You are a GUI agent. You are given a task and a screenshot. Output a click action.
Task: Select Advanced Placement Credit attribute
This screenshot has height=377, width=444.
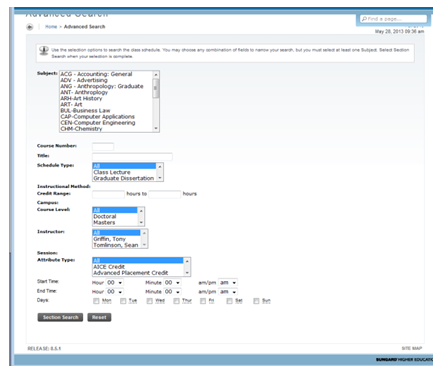(x=131, y=273)
